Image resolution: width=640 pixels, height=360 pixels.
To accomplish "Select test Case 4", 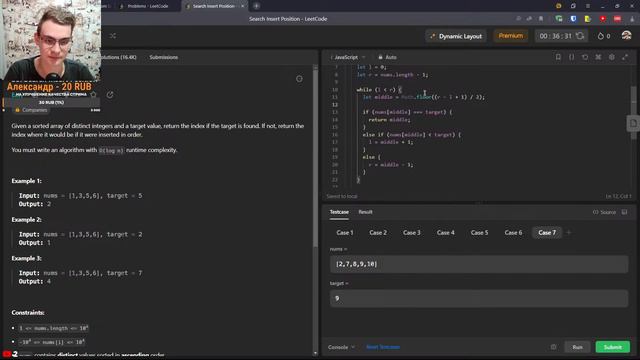I will coord(445,233).
